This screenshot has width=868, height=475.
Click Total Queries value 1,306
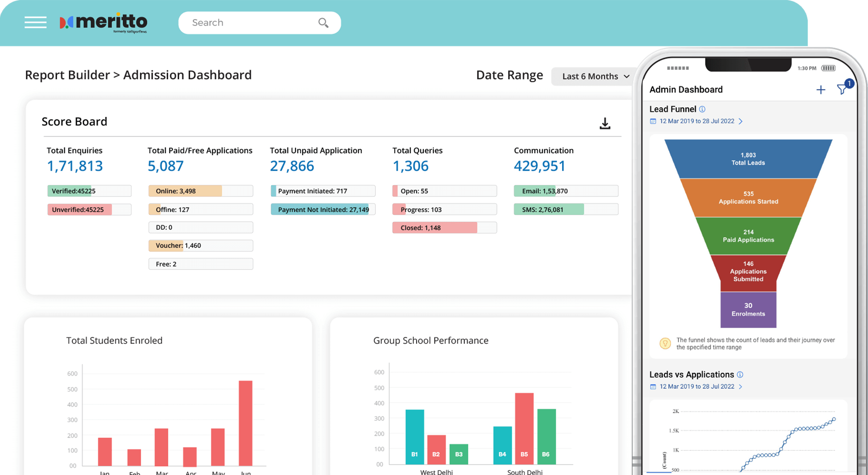click(410, 166)
